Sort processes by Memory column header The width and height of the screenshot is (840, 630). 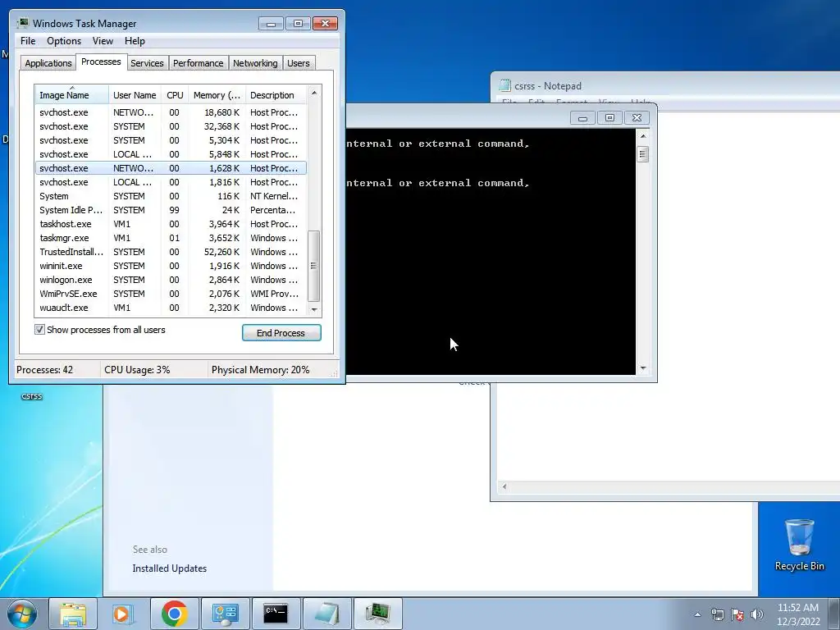click(217, 95)
